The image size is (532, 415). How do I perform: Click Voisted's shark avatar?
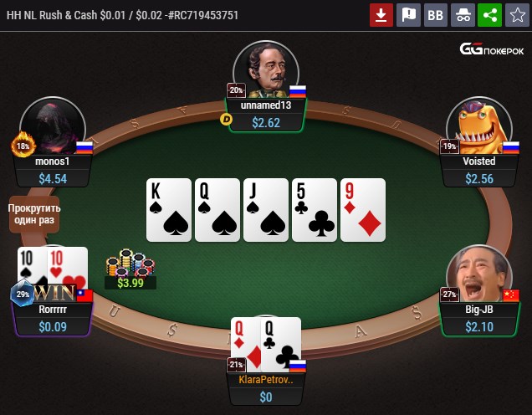click(x=479, y=126)
